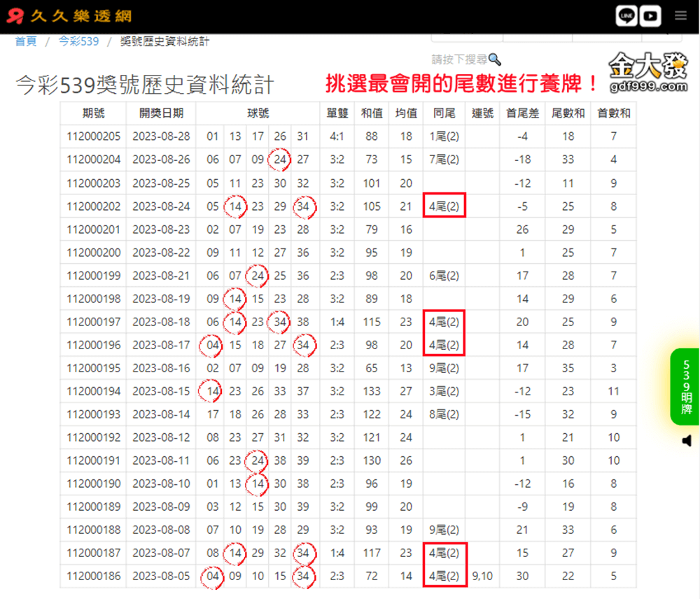Screen dimensions: 700x599
Task: Click circled ball 24 in row 112000204
Action: tap(280, 160)
